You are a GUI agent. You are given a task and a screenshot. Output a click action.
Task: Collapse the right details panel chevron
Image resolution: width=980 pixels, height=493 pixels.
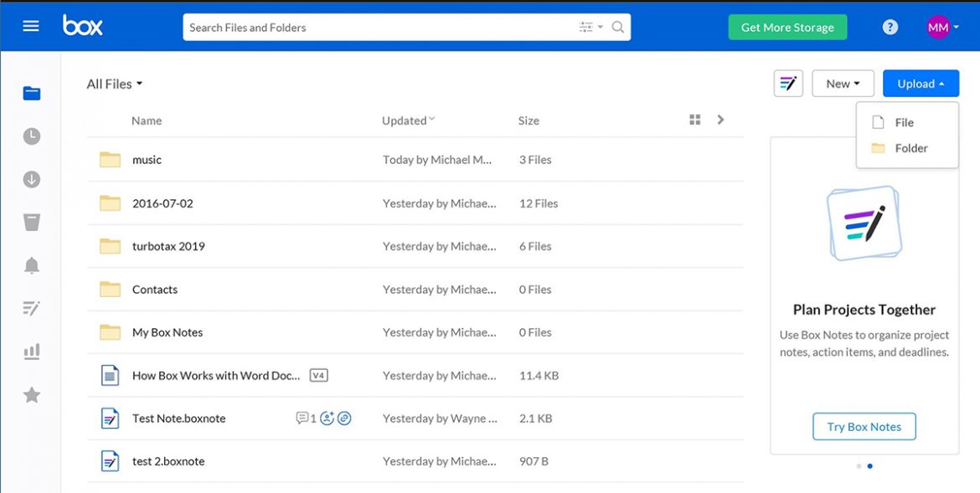[720, 119]
